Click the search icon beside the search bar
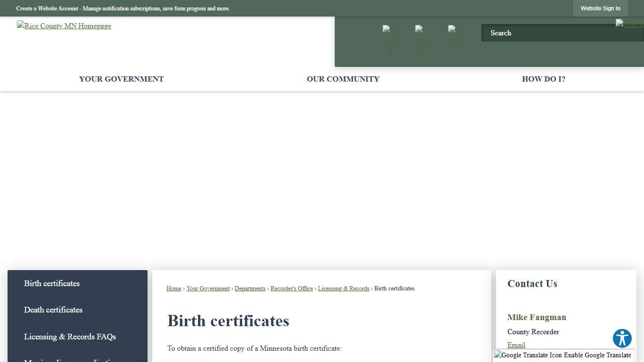The width and height of the screenshot is (644, 362). [x=629, y=24]
